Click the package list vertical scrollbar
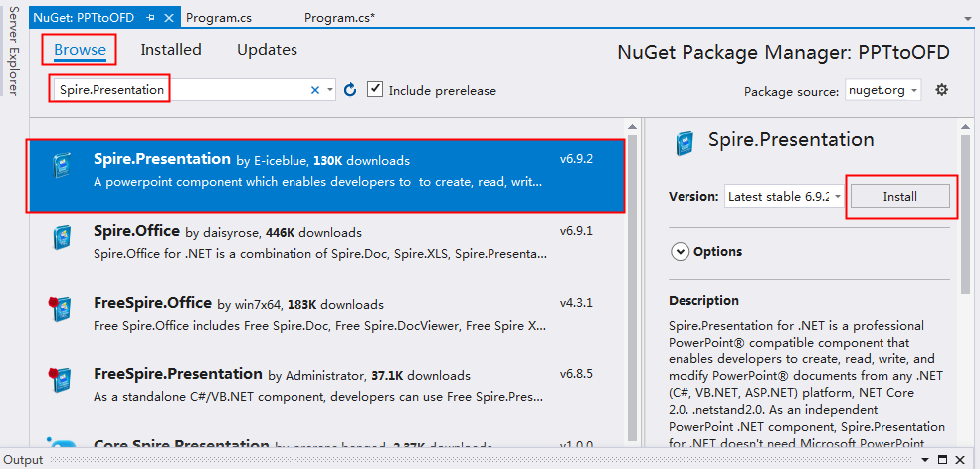 [632, 288]
